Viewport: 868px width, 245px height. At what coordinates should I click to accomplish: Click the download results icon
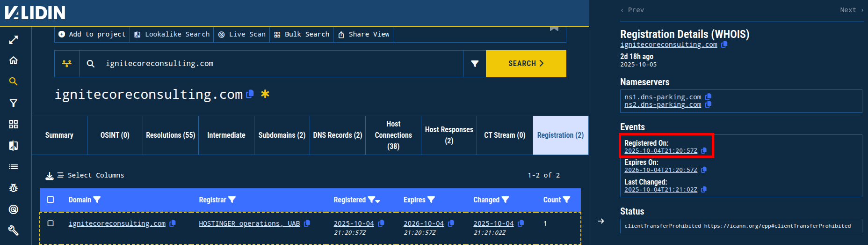(x=49, y=176)
